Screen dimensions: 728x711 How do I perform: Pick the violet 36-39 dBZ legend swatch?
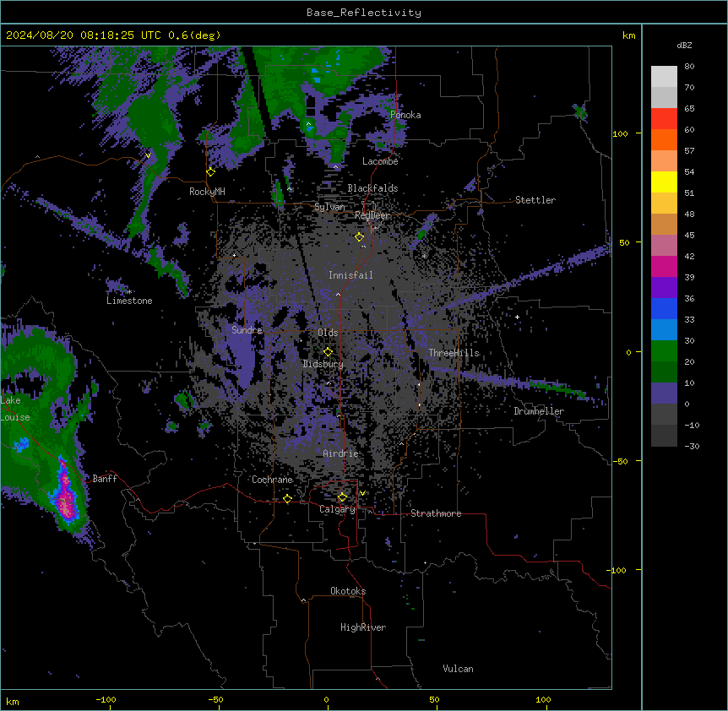pos(664,288)
